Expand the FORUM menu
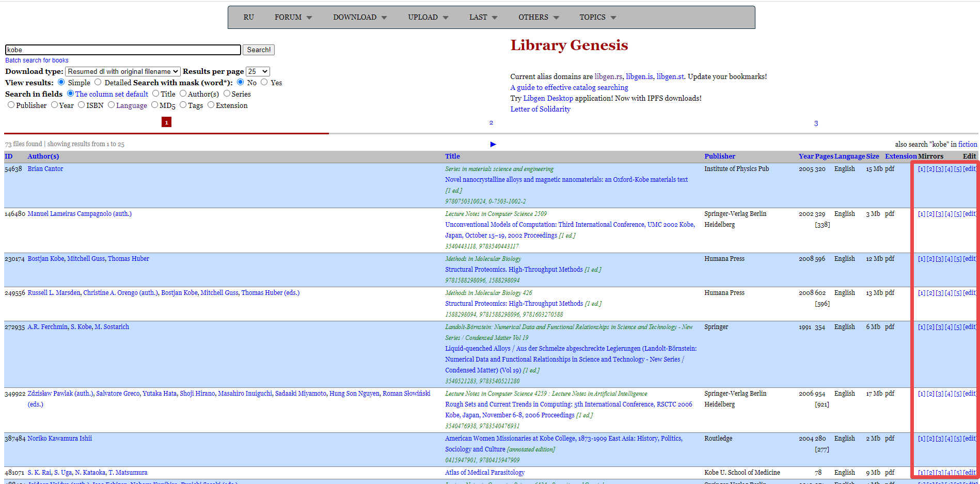Image resolution: width=980 pixels, height=484 pixels. [x=293, y=17]
